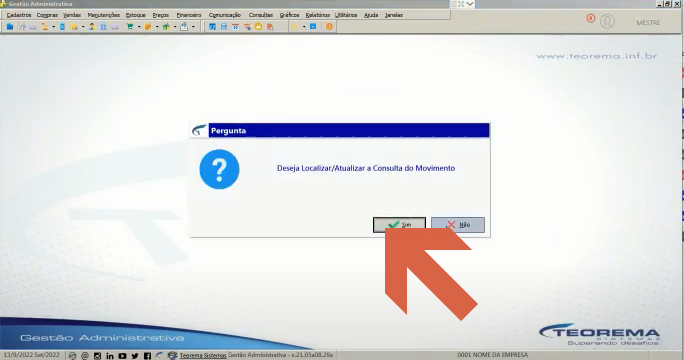Open the Twitter icon in the status bar

point(135,356)
